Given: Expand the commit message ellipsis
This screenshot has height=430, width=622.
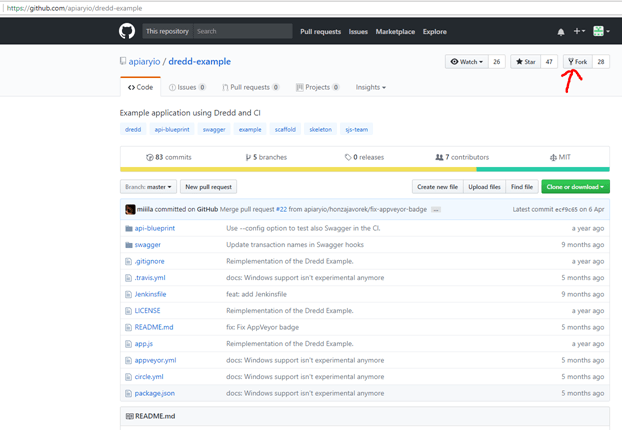Looking at the screenshot, I should pos(436,210).
